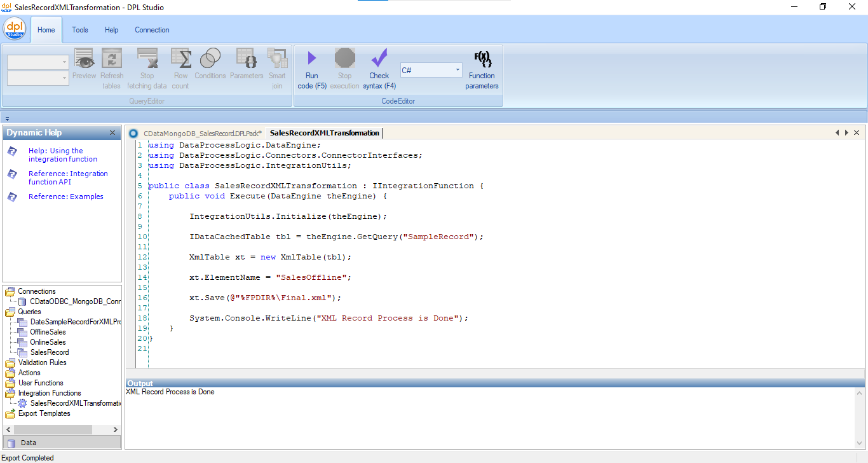Select the OfflineSales query
The image size is (868, 463).
pyautogui.click(x=48, y=332)
